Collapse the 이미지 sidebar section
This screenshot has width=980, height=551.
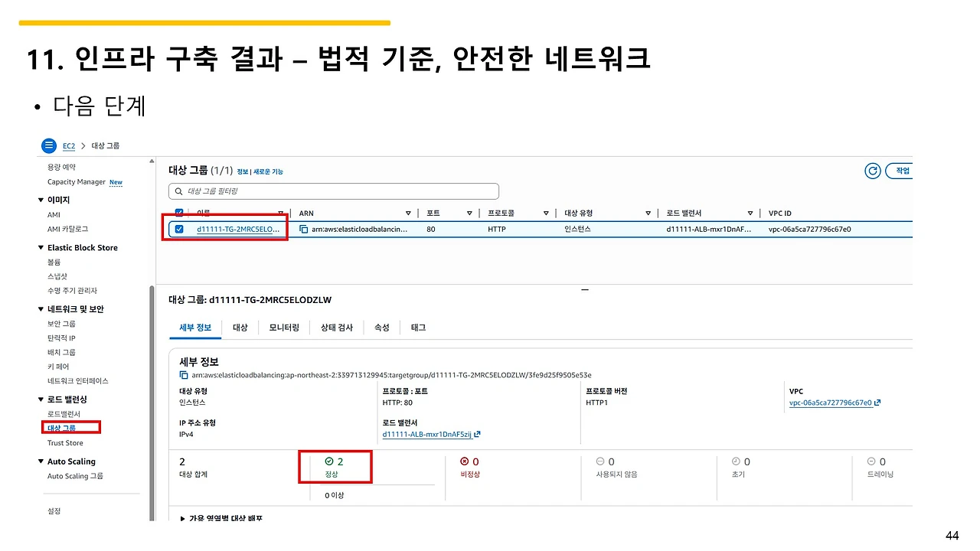41,200
